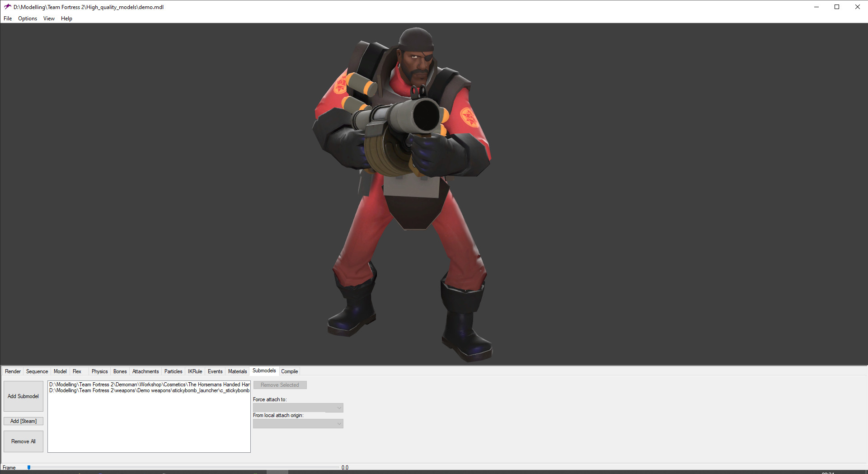The image size is (868, 474).
Task: Click the Add [Steam] button
Action: tap(23, 421)
